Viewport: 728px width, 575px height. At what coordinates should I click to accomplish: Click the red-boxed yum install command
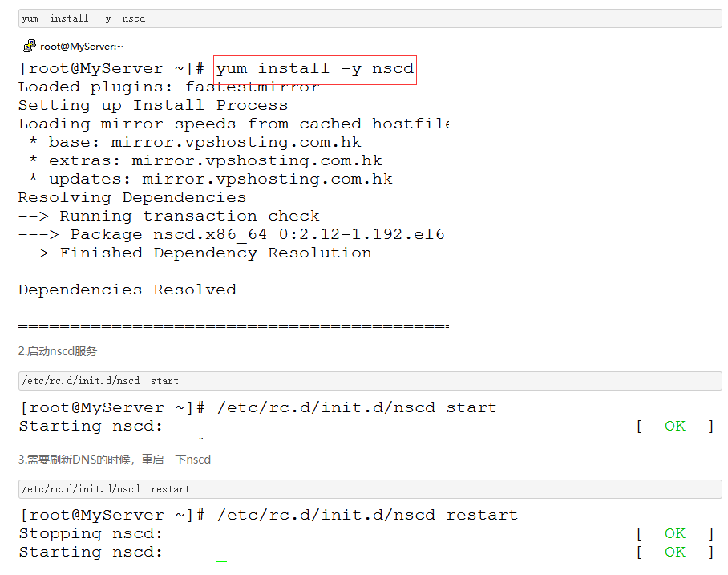point(315,69)
